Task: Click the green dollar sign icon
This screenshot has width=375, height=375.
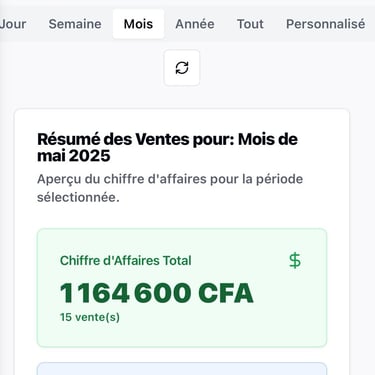Action: coord(295,260)
